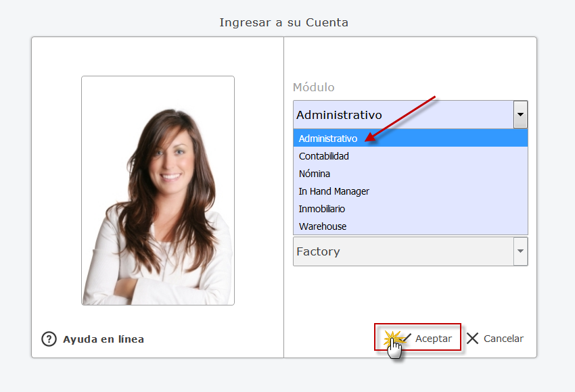Pick In Hand Manager module option
Screen dimensions: 575x392
(x=411, y=191)
